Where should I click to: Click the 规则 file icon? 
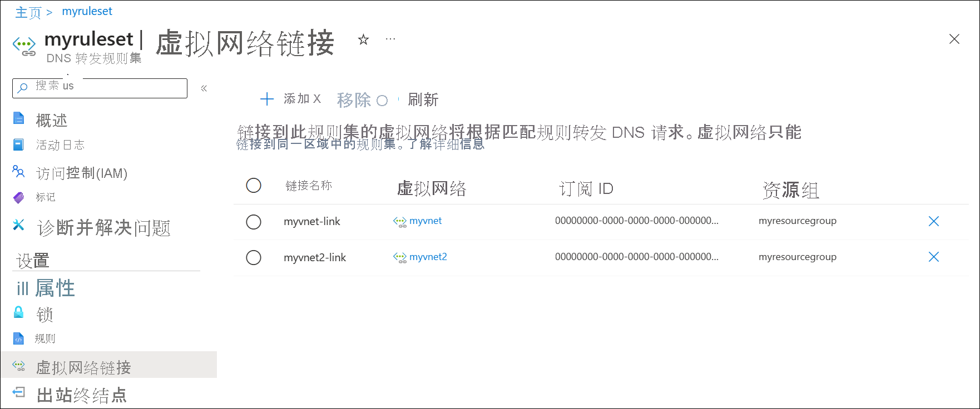coord(18,338)
